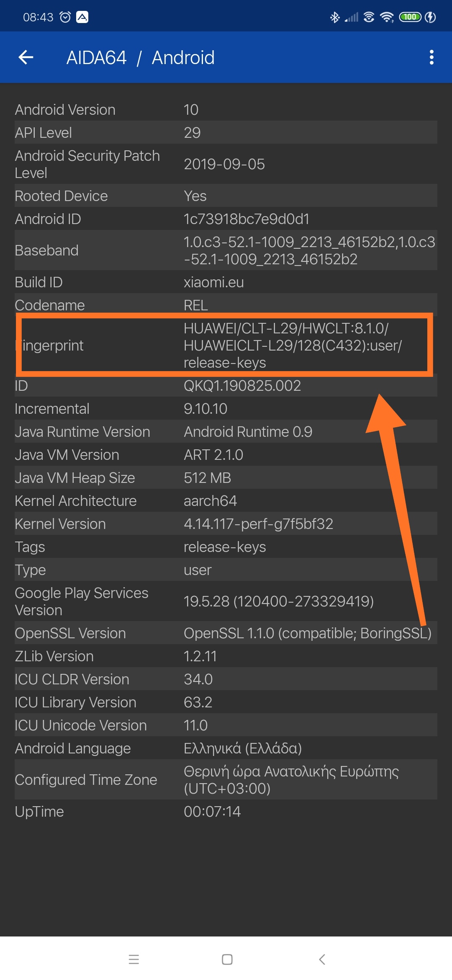
Task: Tap the battery indicator icon
Action: point(410,17)
